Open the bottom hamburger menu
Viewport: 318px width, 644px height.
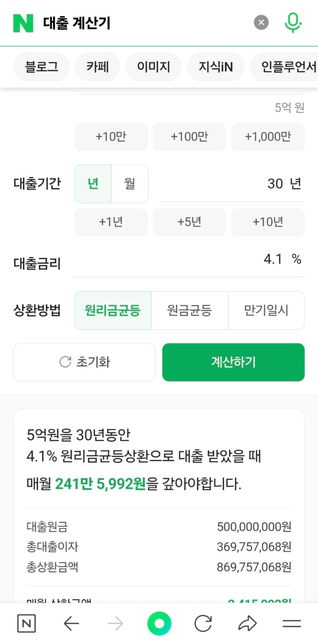pos(291,624)
